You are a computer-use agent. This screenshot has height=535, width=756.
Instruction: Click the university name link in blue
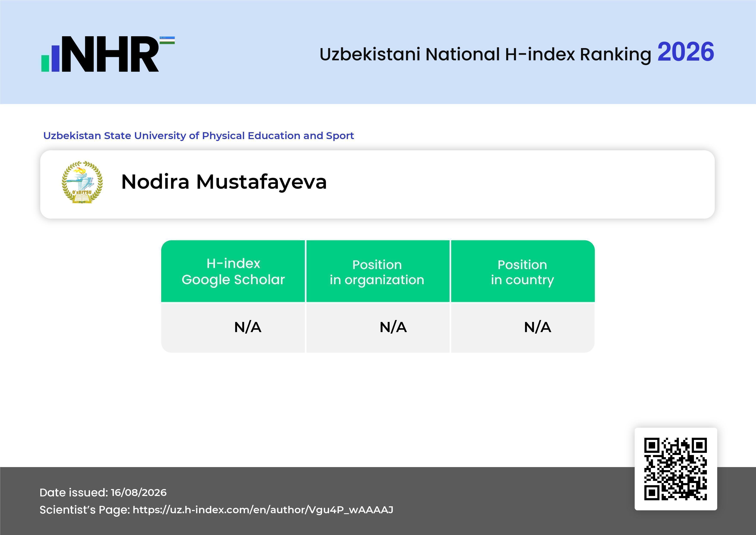198,136
